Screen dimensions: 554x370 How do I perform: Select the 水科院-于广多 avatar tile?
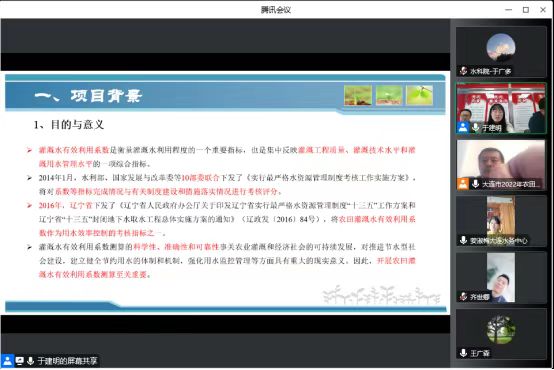click(x=501, y=52)
